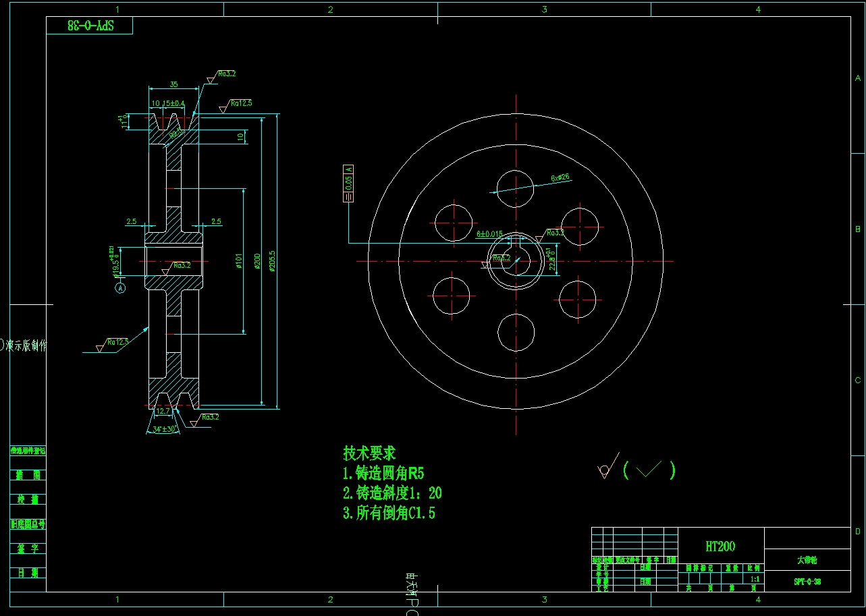Image resolution: width=866 pixels, height=616 pixels.
Task: Click the 35 width dimension text
Action: 173,84
